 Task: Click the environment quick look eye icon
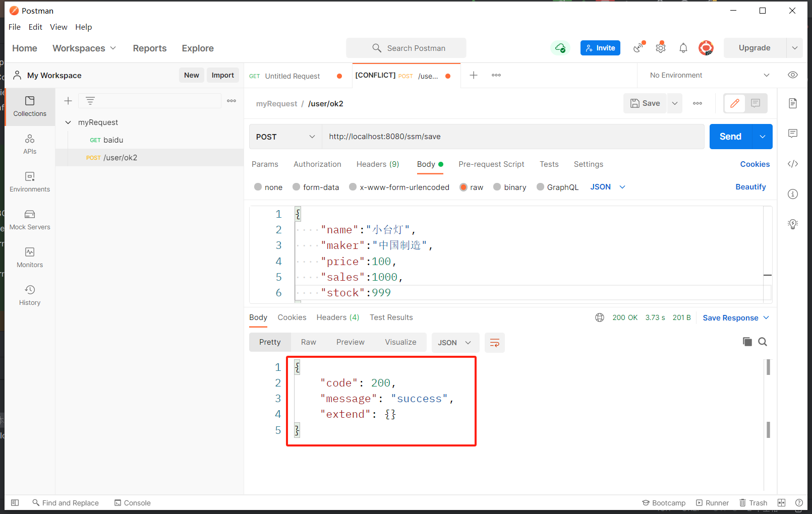[793, 75]
